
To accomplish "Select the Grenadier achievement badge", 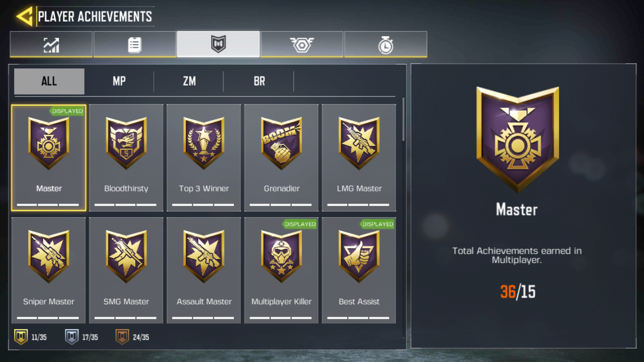I will [282, 158].
